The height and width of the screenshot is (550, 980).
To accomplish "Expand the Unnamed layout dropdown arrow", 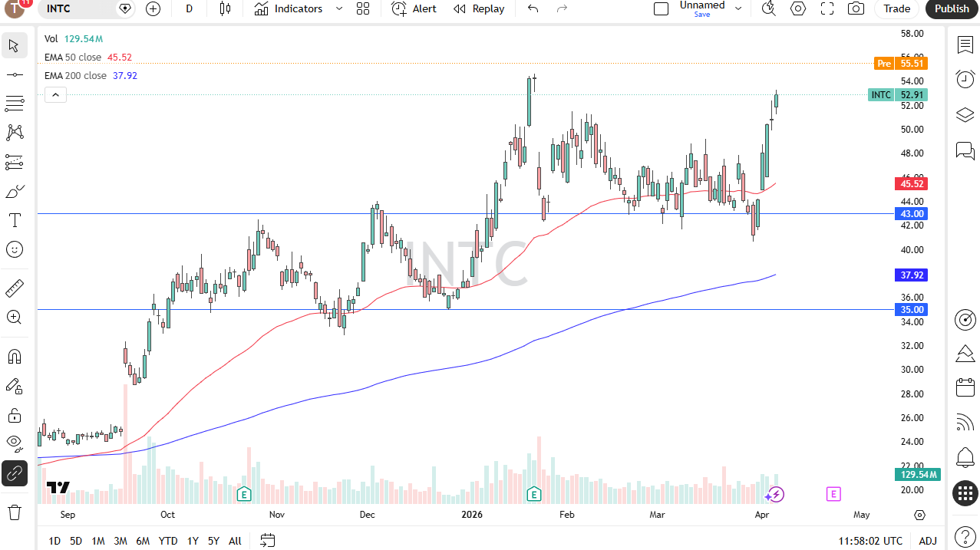I will tap(738, 8).
